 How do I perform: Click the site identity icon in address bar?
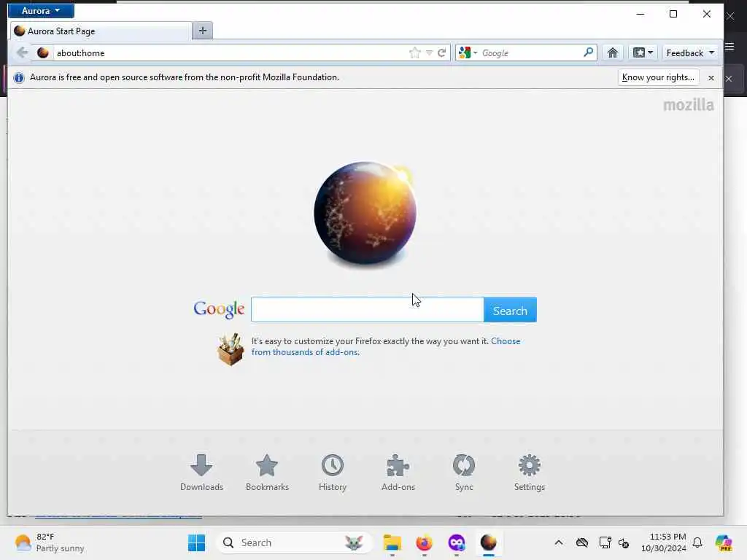(43, 52)
